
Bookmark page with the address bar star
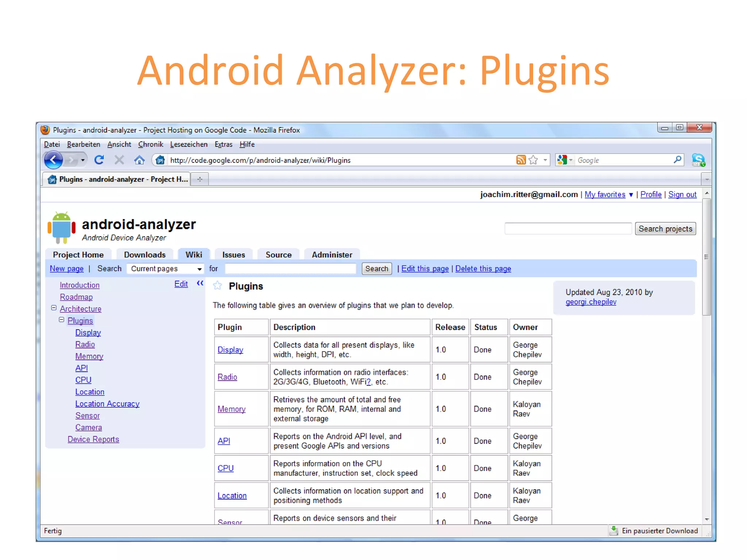(x=533, y=160)
